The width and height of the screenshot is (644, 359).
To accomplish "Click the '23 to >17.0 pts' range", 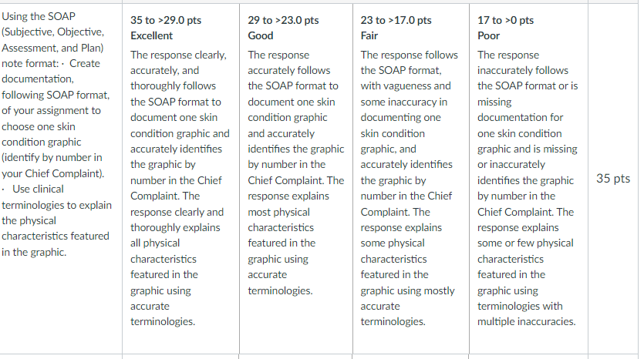I will tap(396, 20).
